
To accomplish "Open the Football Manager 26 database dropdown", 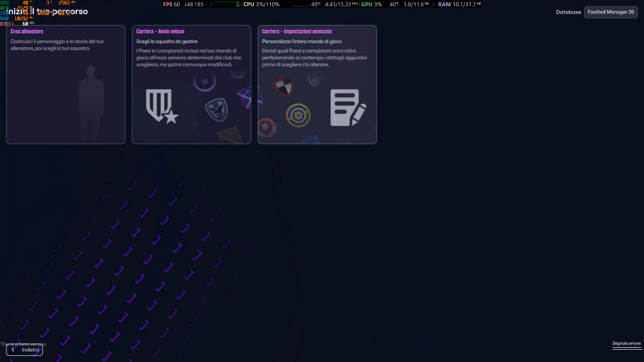I will click(x=611, y=12).
